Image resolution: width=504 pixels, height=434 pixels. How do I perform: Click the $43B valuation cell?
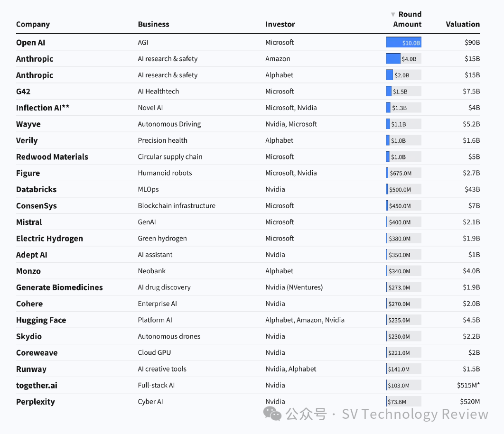(472, 190)
